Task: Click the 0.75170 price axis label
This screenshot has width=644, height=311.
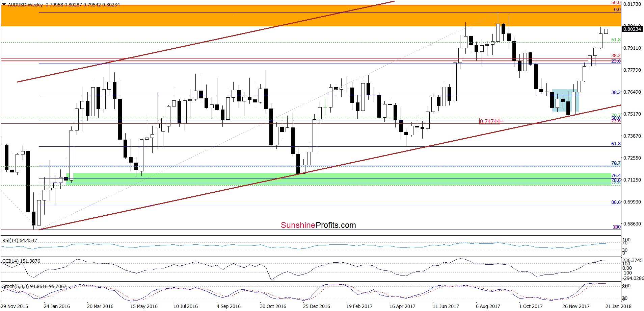Action: (x=632, y=114)
